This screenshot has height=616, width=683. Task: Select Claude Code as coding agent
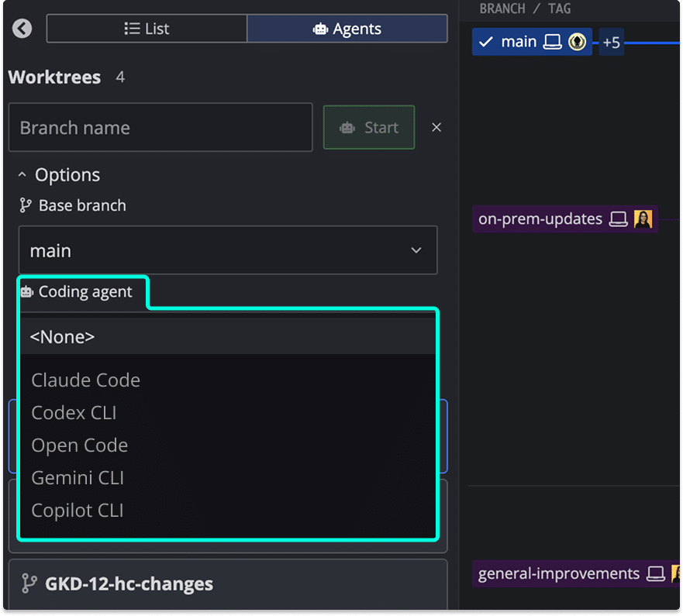pos(85,380)
